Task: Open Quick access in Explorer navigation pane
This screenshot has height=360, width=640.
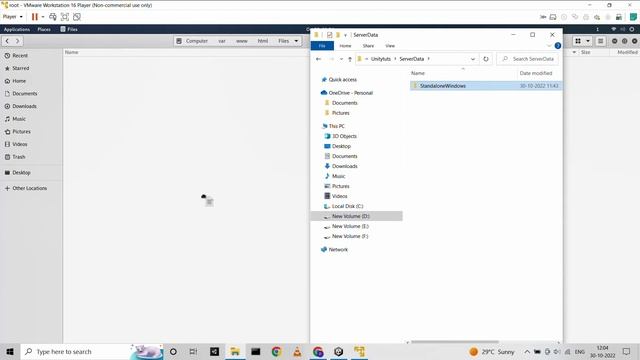Action: 342,80
